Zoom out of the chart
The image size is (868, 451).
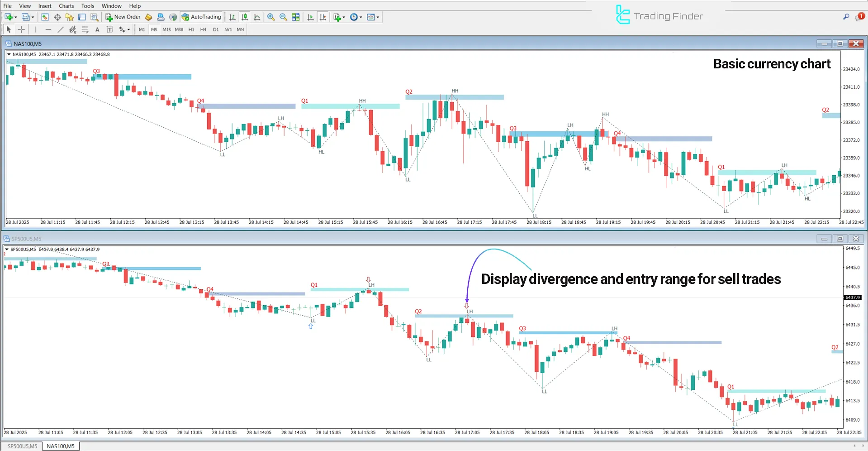(283, 17)
